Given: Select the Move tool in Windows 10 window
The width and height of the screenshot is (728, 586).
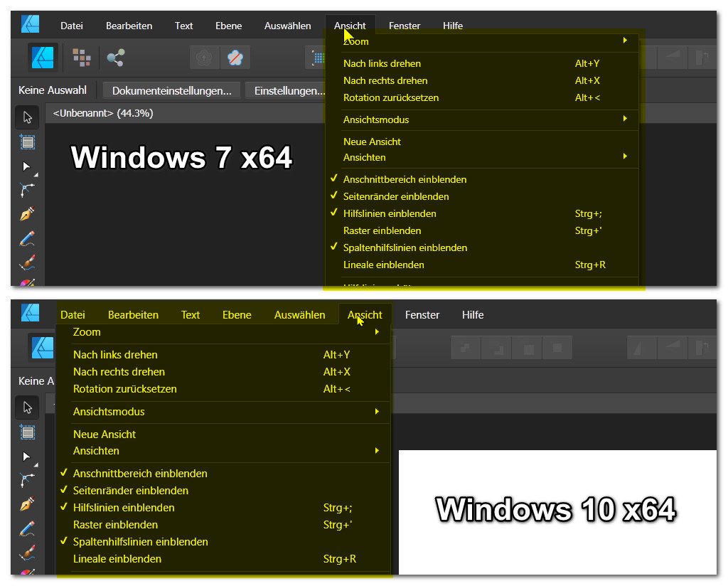Looking at the screenshot, I should click(28, 407).
